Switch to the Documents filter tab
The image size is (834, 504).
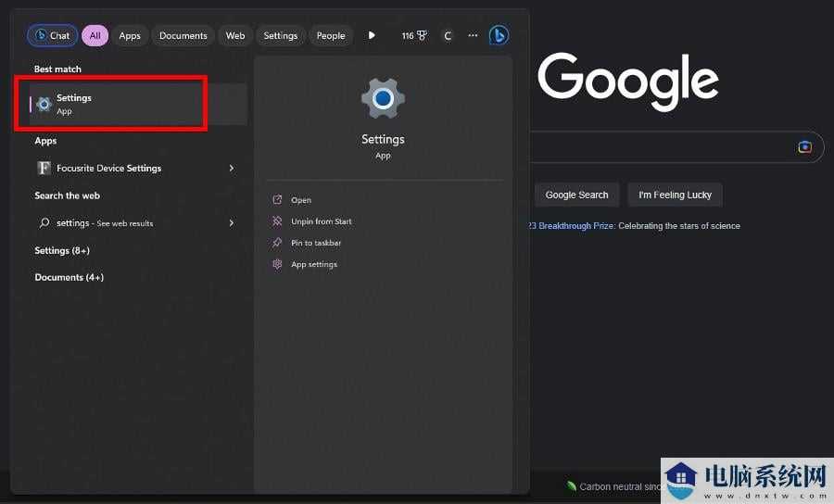[183, 36]
